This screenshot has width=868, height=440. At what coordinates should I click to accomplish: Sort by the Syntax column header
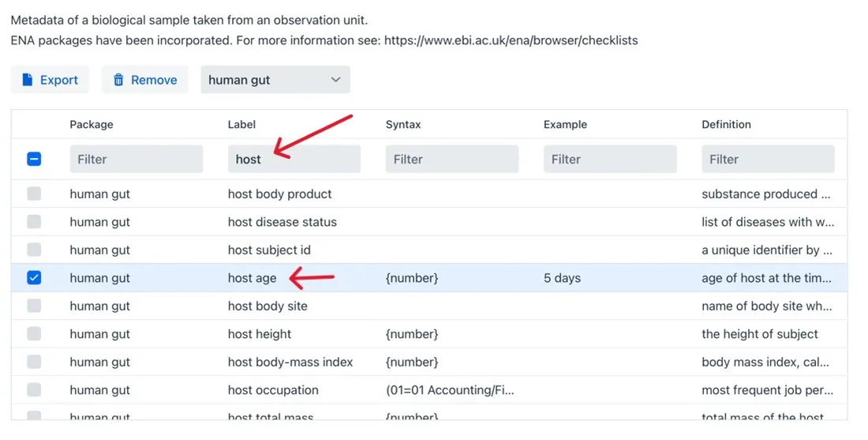tap(403, 124)
